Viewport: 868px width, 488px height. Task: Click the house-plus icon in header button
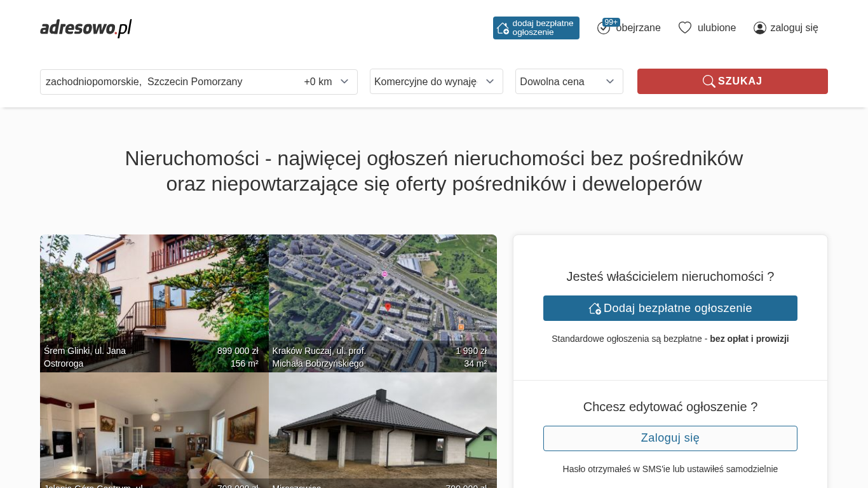pyautogui.click(x=503, y=28)
